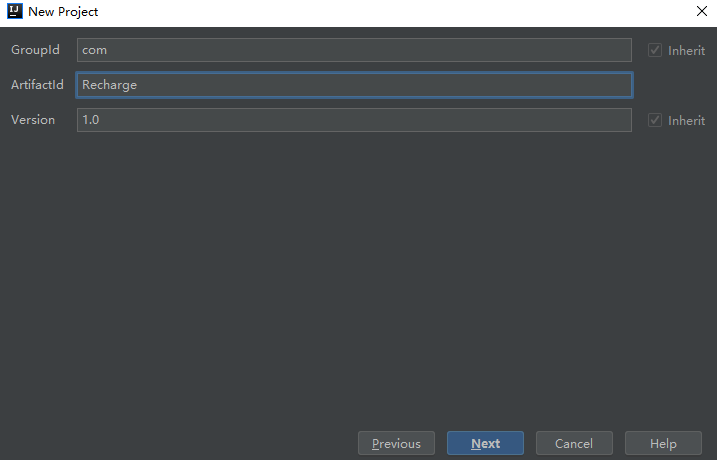Screen dimensions: 717x460
Task: Click the 'Inherit' text on Version row
Action: pyautogui.click(x=686, y=120)
